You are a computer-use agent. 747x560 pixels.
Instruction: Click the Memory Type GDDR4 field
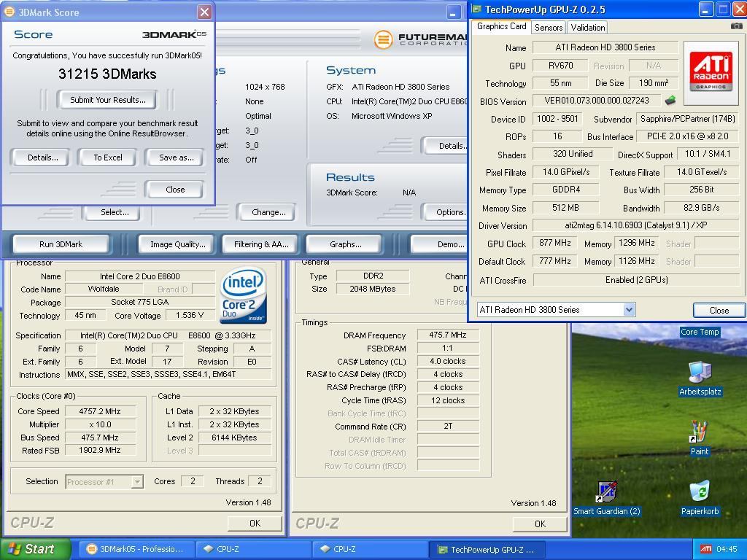pos(565,190)
